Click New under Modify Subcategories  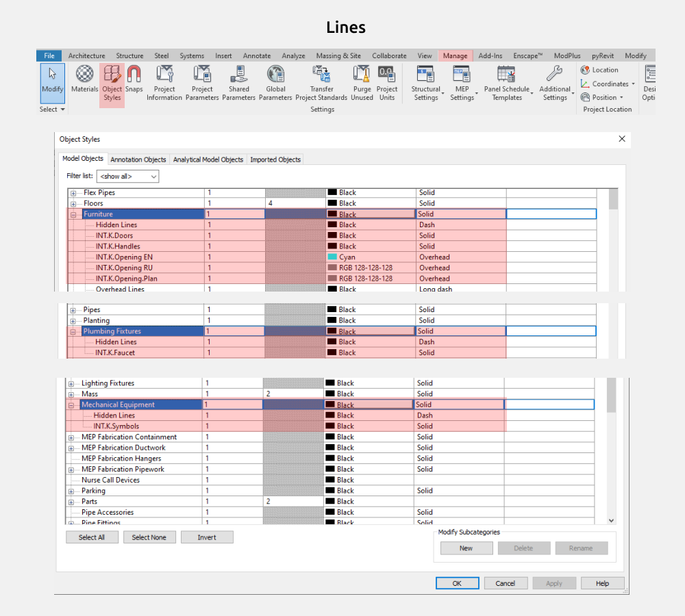point(466,548)
